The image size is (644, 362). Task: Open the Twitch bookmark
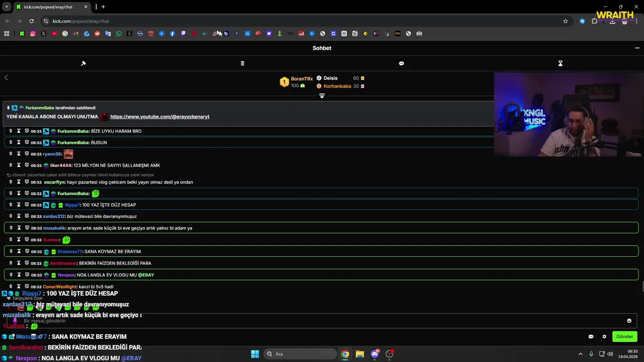tap(183, 34)
